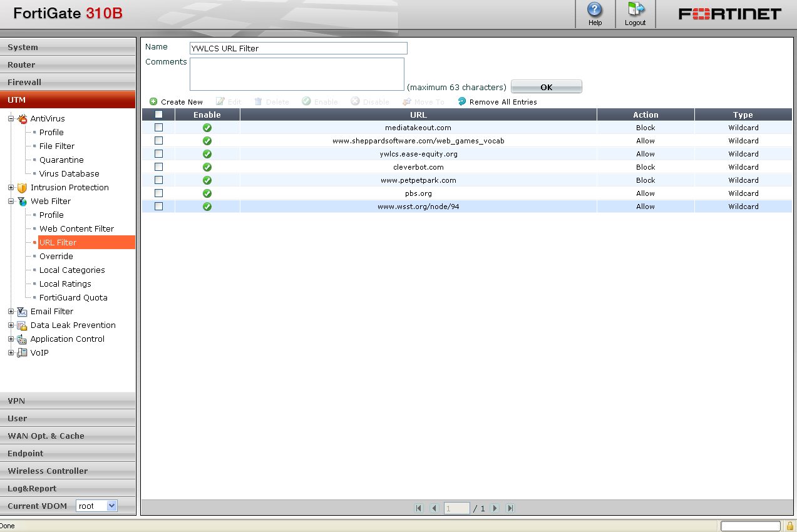
Task: Check the ywlcs.ease-equity.org row checkbox
Action: (158, 153)
